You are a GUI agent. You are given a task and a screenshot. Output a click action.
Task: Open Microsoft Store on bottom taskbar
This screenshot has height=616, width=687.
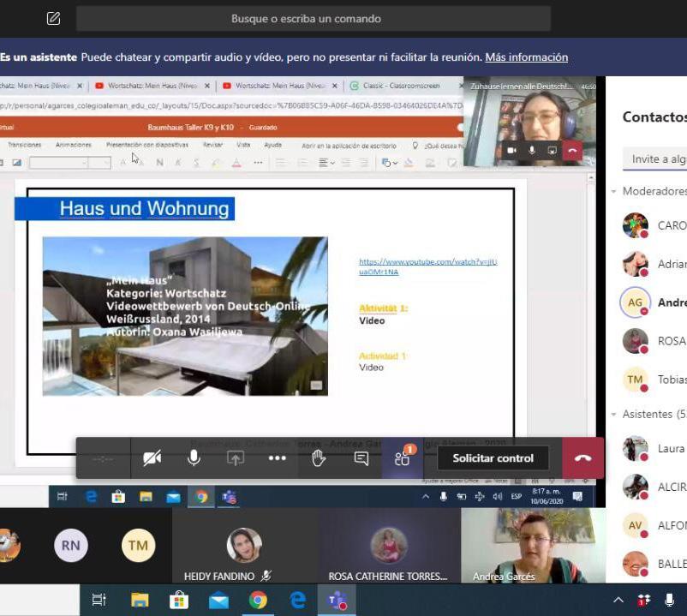(x=179, y=601)
